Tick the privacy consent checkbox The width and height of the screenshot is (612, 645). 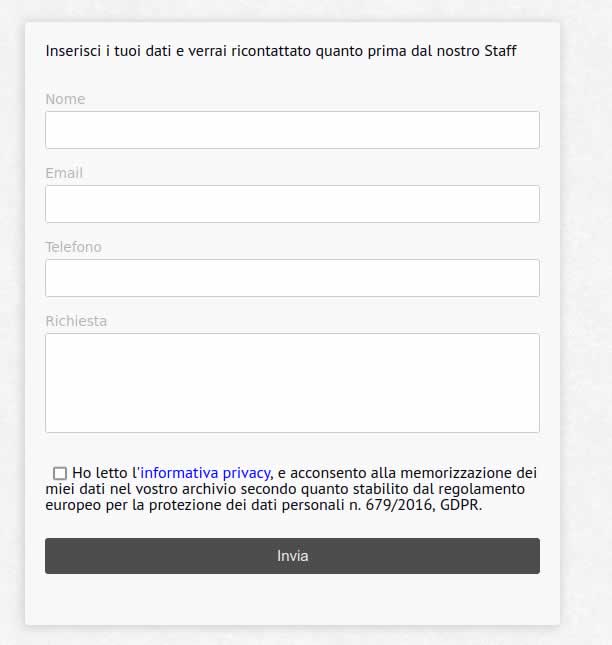pyautogui.click(x=60, y=473)
